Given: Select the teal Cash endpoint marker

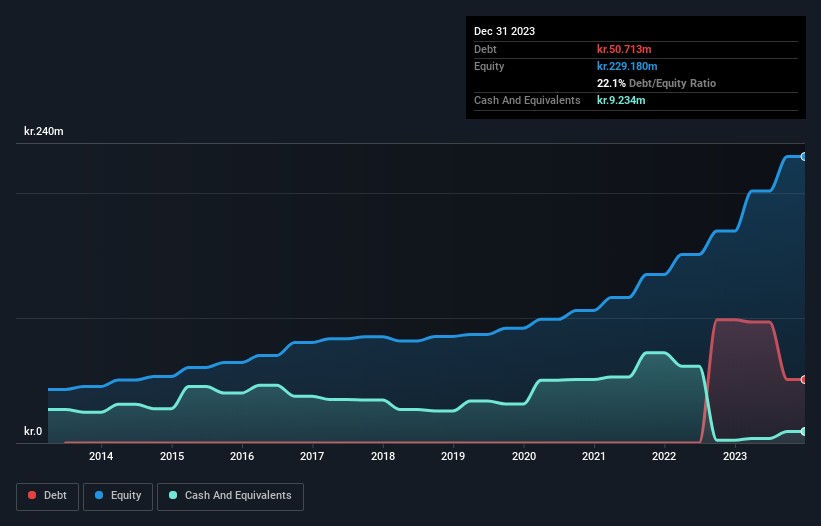Looking at the screenshot, I should click(x=804, y=431).
